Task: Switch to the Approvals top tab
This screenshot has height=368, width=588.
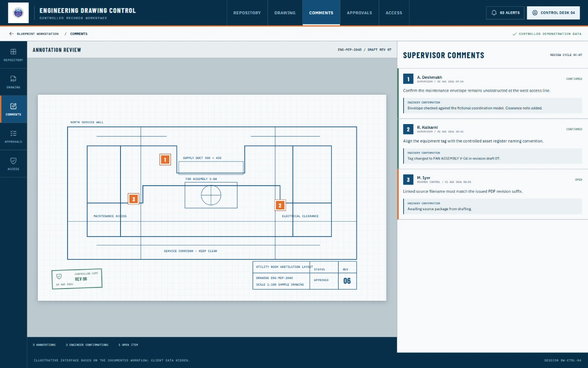Action: coord(360,13)
